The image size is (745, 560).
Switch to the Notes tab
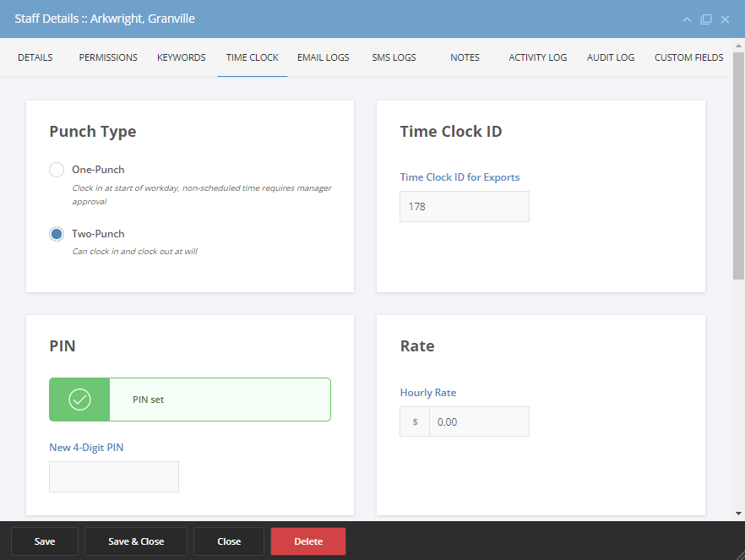click(465, 57)
